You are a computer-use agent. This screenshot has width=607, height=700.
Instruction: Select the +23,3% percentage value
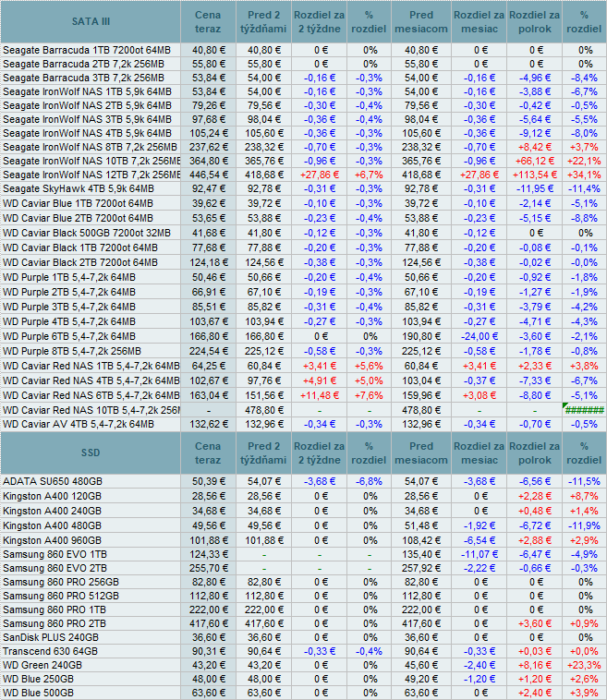[584, 665]
